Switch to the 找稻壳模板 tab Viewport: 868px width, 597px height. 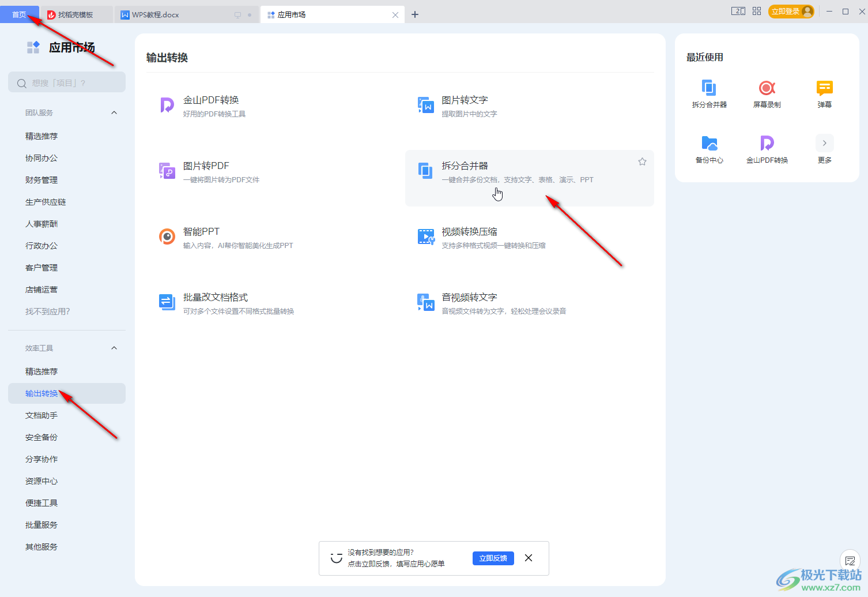coord(76,14)
